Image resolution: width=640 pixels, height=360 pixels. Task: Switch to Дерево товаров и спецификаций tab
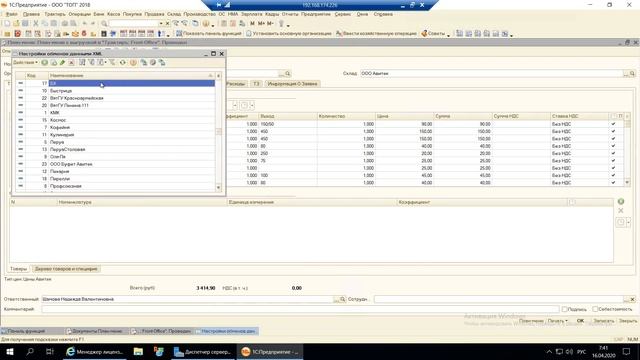(66, 269)
